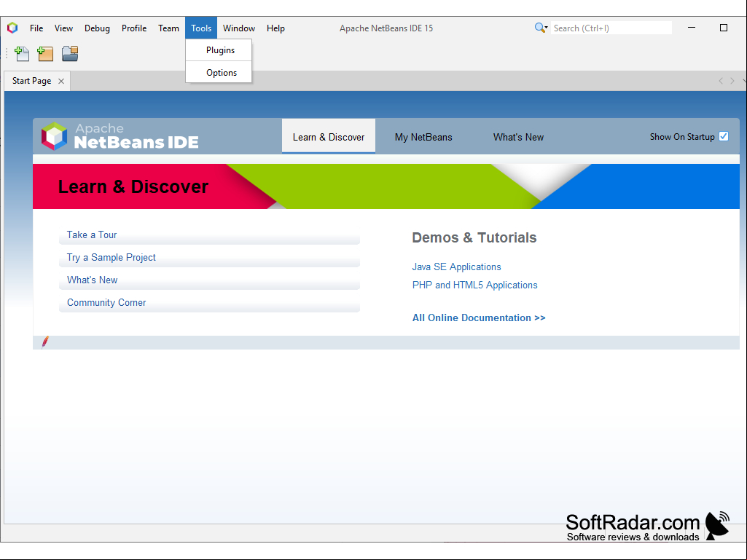Switch to the top What's New tab

tap(518, 137)
